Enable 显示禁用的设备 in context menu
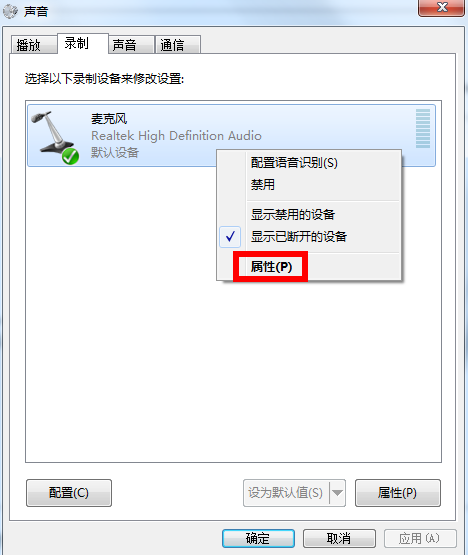 coord(309,214)
